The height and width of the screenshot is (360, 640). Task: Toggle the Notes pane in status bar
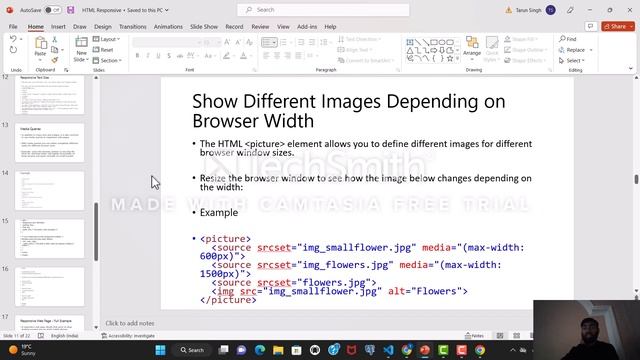(x=474, y=336)
